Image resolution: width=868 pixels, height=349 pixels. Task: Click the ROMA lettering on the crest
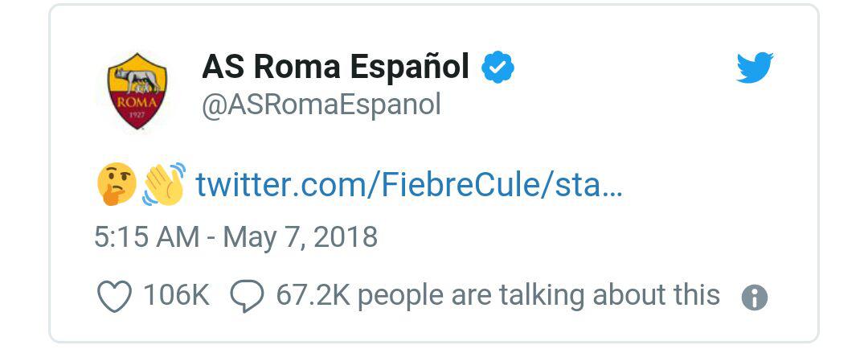137,103
